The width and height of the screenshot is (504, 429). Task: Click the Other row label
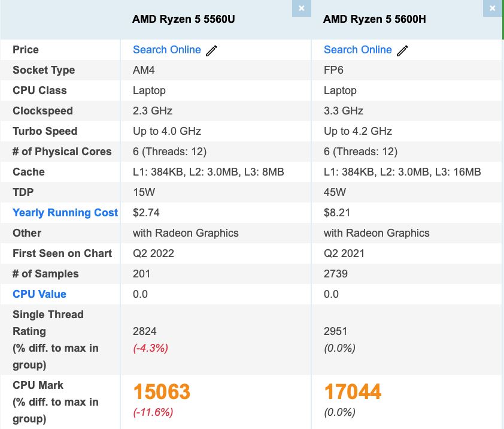pos(27,233)
